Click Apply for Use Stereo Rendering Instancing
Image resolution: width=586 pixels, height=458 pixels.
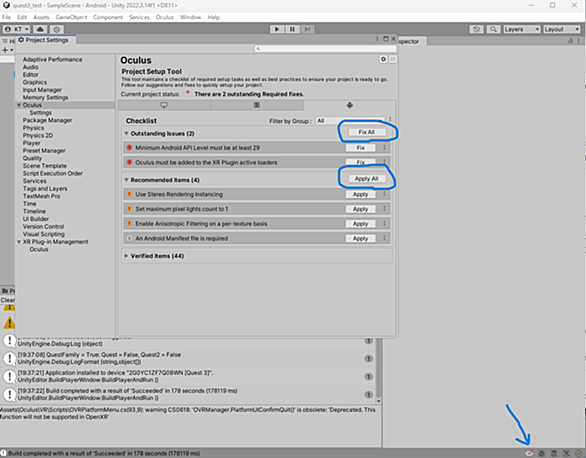coord(360,194)
